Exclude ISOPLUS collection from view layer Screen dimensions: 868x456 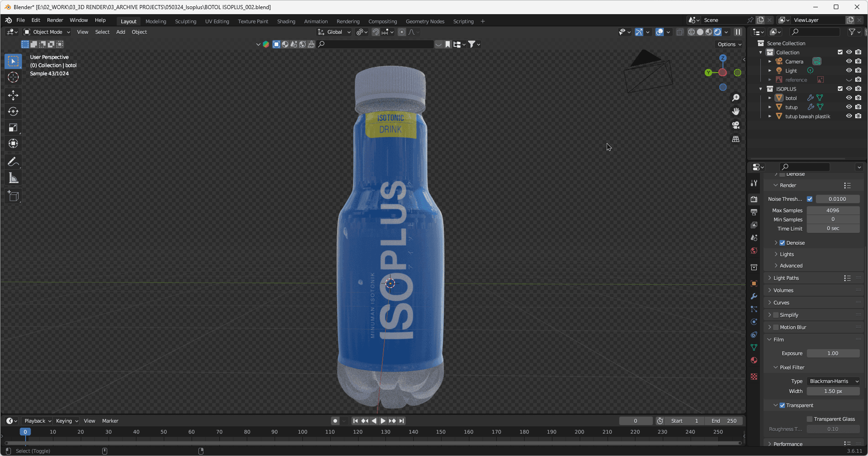click(x=840, y=89)
